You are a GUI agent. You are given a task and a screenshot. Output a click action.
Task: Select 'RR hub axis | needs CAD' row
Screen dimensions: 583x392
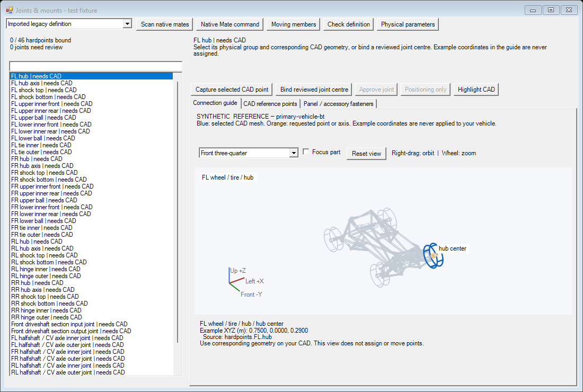[x=91, y=289]
